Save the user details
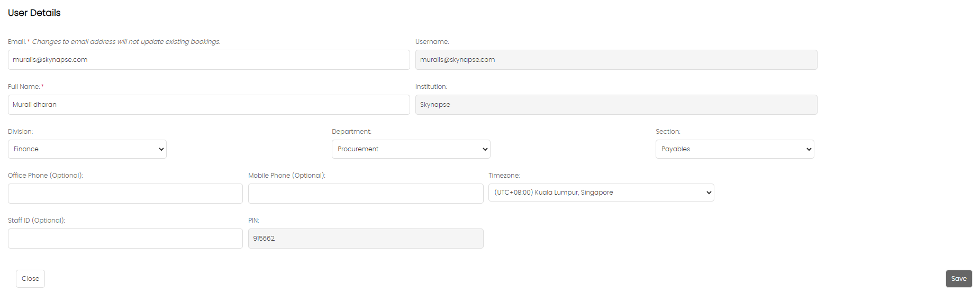Viewport: 980px width, 302px height. pyautogui.click(x=959, y=279)
